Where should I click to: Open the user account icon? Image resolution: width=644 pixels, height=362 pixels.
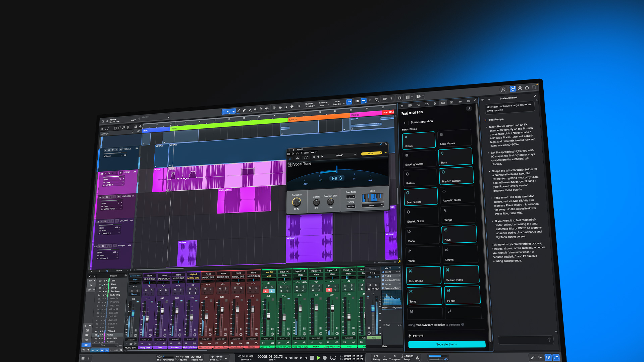pos(503,89)
